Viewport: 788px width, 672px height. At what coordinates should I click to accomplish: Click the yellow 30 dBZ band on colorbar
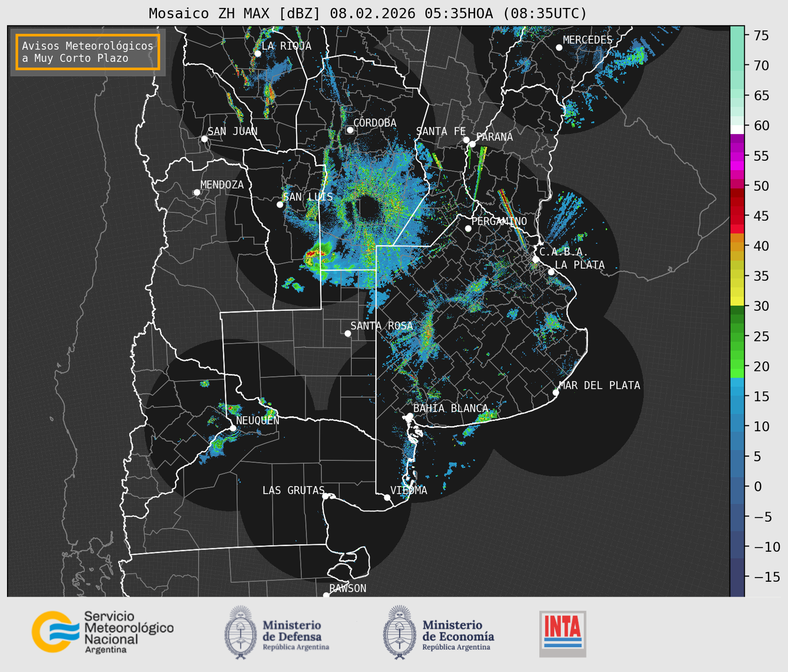point(737,301)
